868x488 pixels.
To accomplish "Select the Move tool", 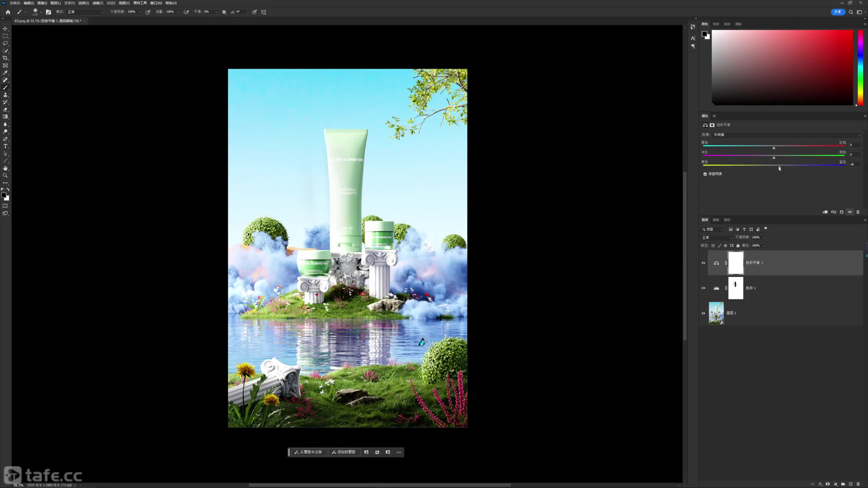I will (x=5, y=29).
